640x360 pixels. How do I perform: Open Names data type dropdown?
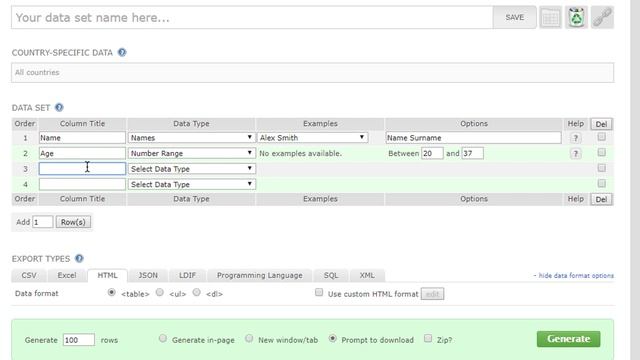click(x=191, y=138)
